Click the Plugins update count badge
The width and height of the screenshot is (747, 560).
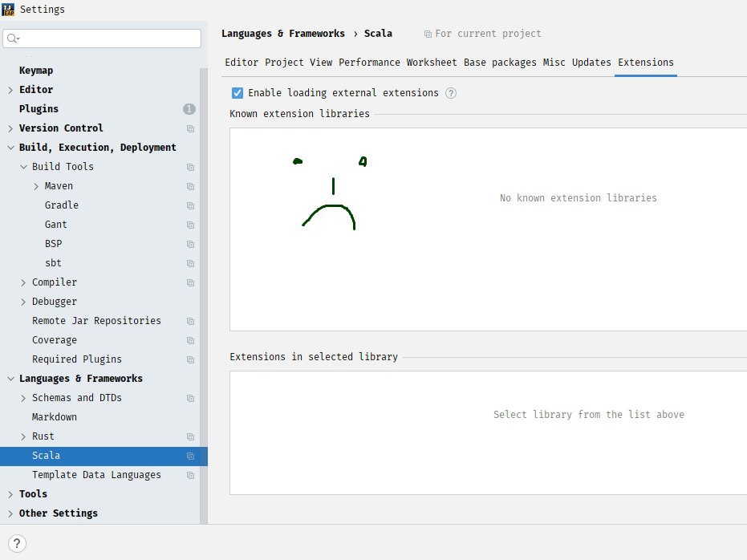click(x=189, y=109)
